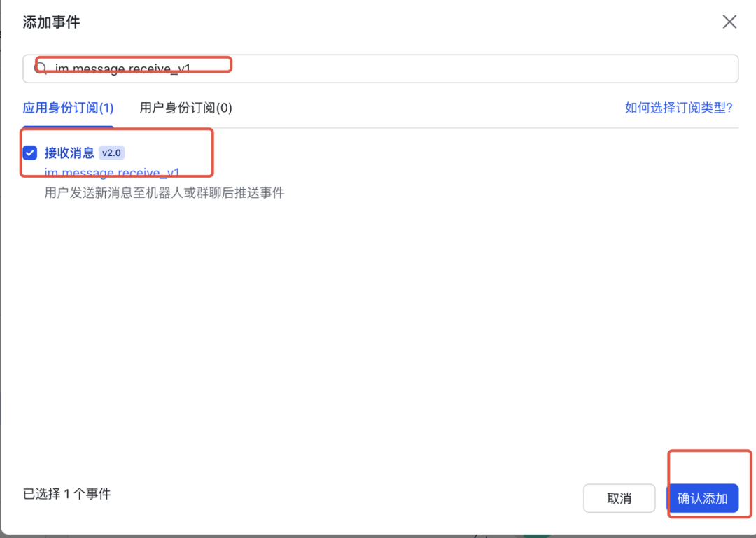Image resolution: width=756 pixels, height=538 pixels.
Task: Click the 添加事件 dialog title
Action: [x=51, y=22]
